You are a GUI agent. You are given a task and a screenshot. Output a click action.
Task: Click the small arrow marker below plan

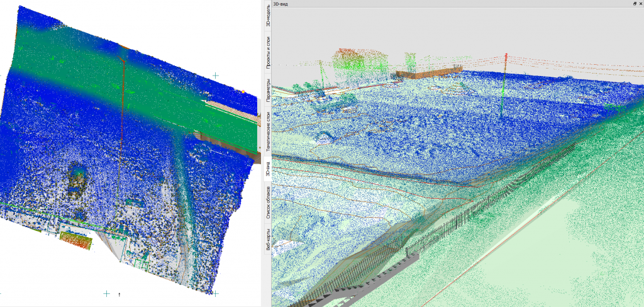coord(119,294)
